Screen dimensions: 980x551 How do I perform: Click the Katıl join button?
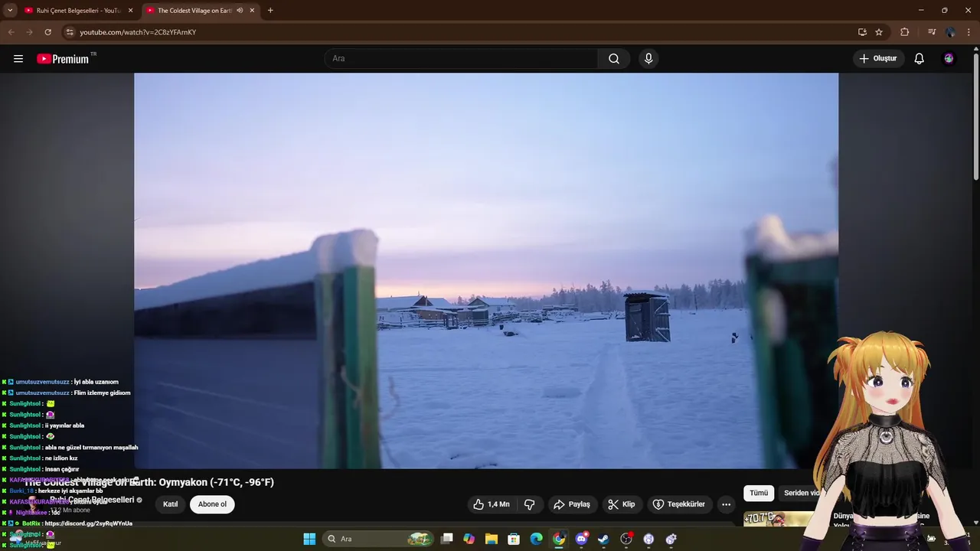[170, 504]
